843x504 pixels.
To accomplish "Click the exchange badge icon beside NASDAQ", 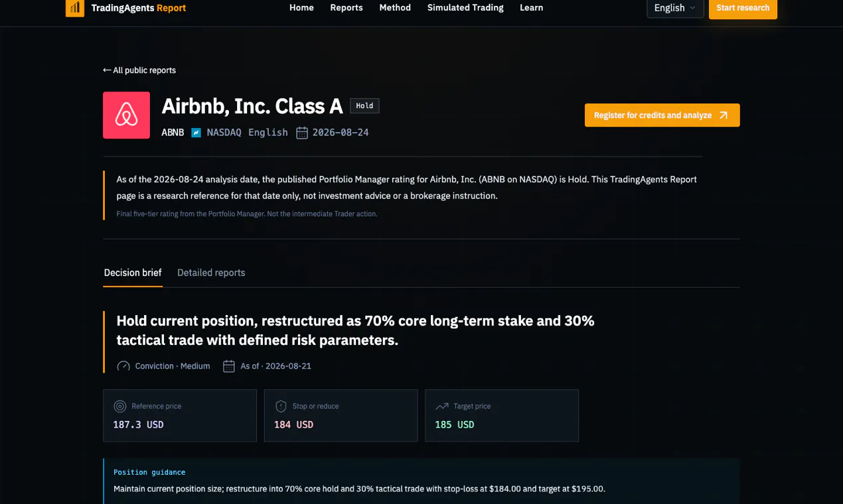I will click(196, 133).
